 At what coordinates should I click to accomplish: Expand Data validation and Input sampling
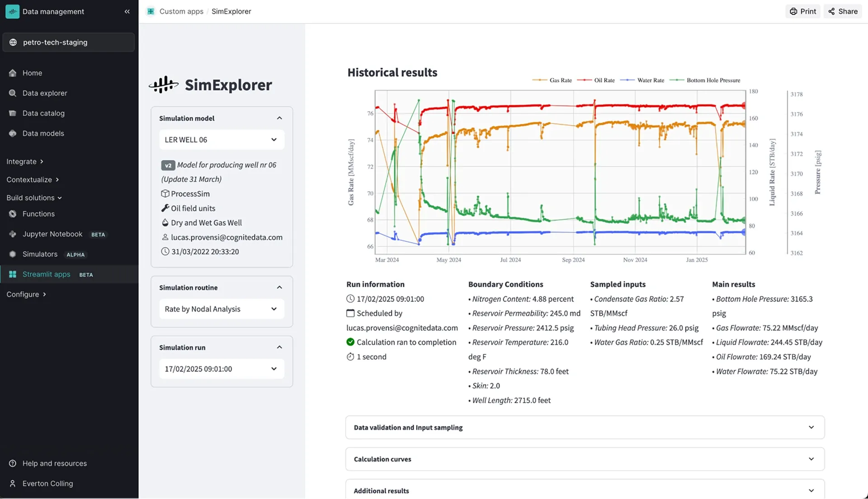point(585,427)
